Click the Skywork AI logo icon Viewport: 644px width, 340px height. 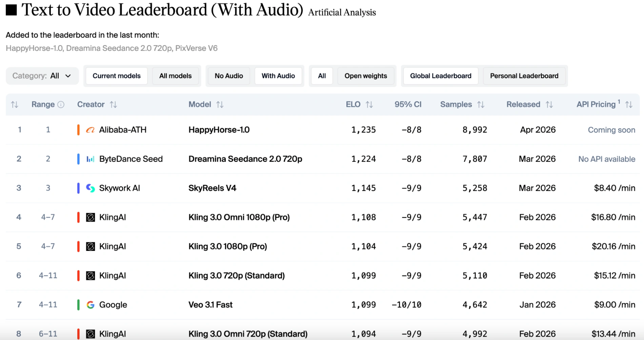[90, 188]
